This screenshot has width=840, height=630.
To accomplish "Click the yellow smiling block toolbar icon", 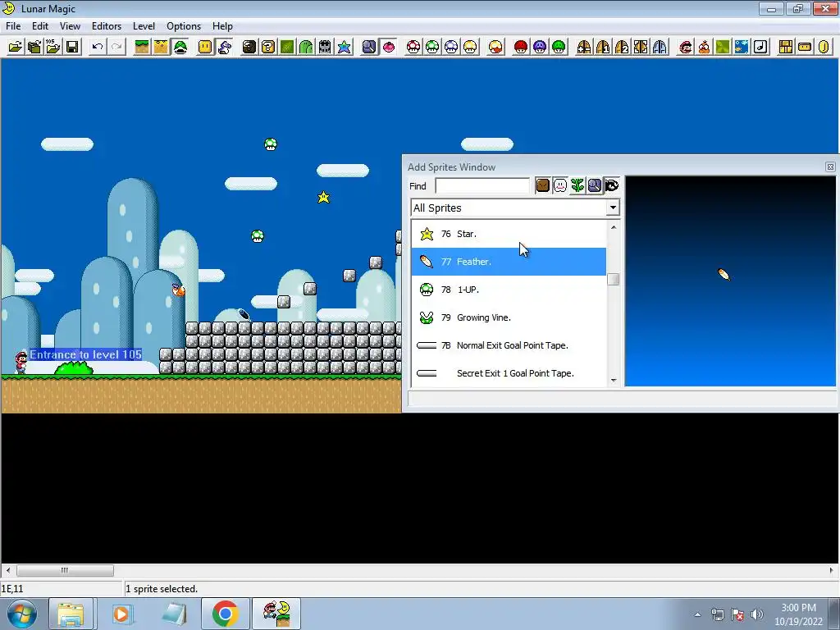I will [x=205, y=47].
